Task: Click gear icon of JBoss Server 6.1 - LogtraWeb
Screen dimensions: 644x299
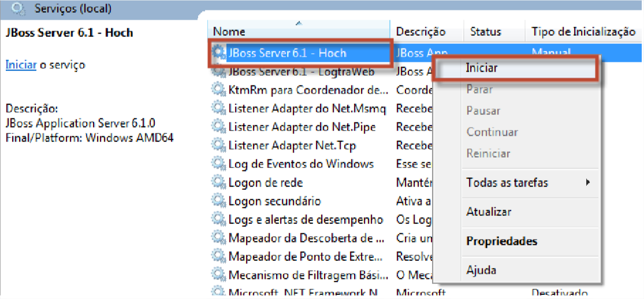Action: click(x=218, y=72)
